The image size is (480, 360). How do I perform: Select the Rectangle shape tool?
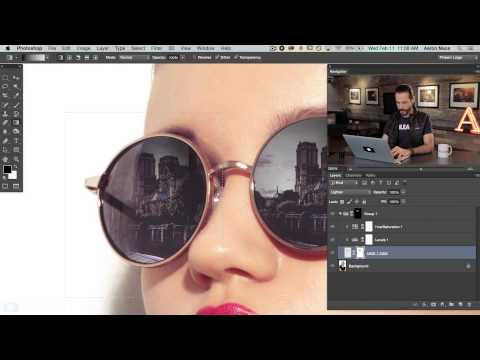16,150
